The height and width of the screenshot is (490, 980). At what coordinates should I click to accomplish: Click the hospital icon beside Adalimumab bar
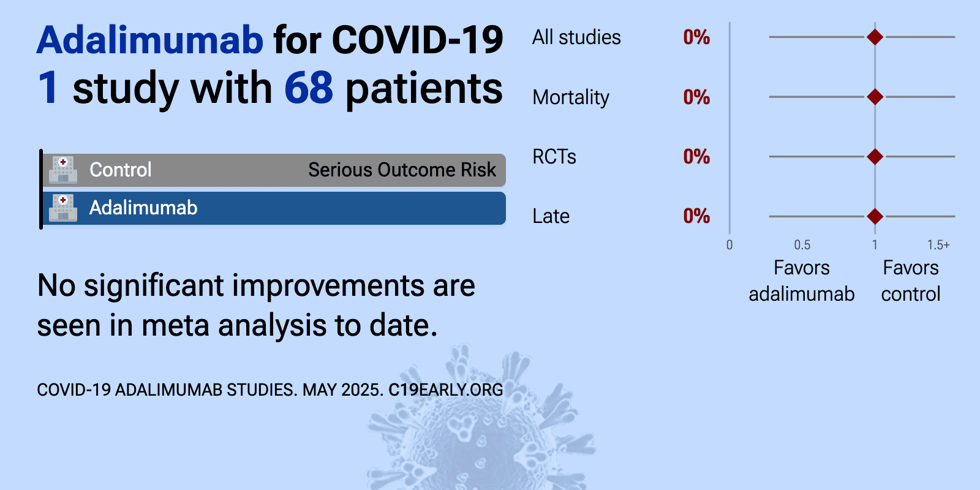[x=63, y=208]
